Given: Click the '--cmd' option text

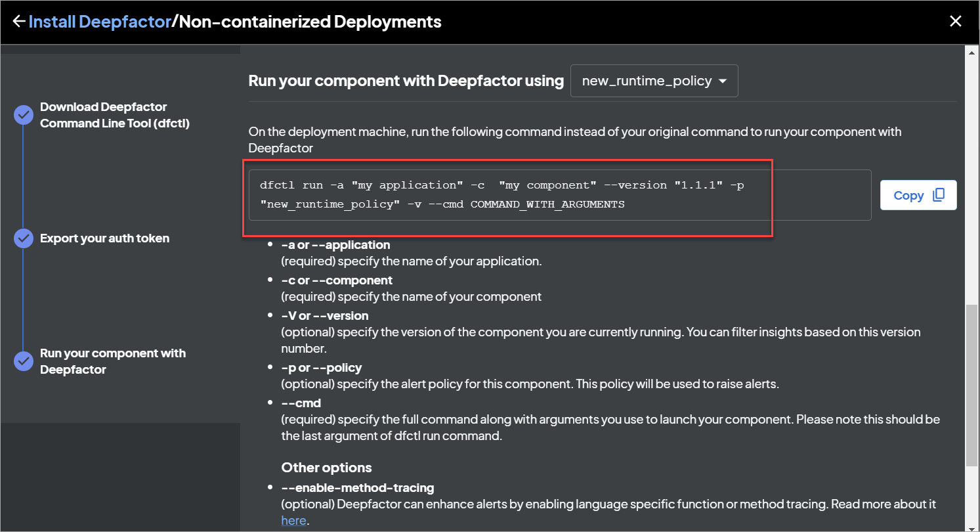Looking at the screenshot, I should coord(301,403).
